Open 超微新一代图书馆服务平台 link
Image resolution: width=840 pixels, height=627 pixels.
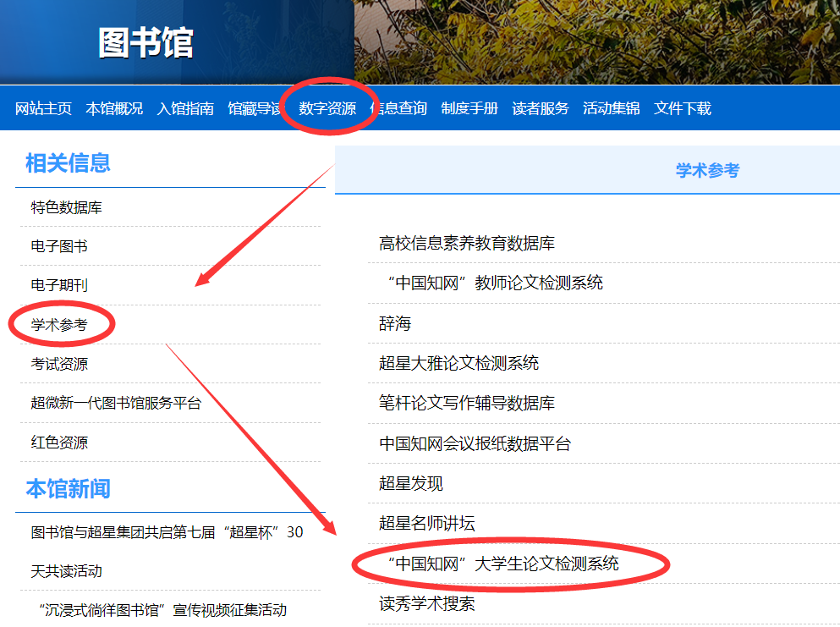[116, 403]
